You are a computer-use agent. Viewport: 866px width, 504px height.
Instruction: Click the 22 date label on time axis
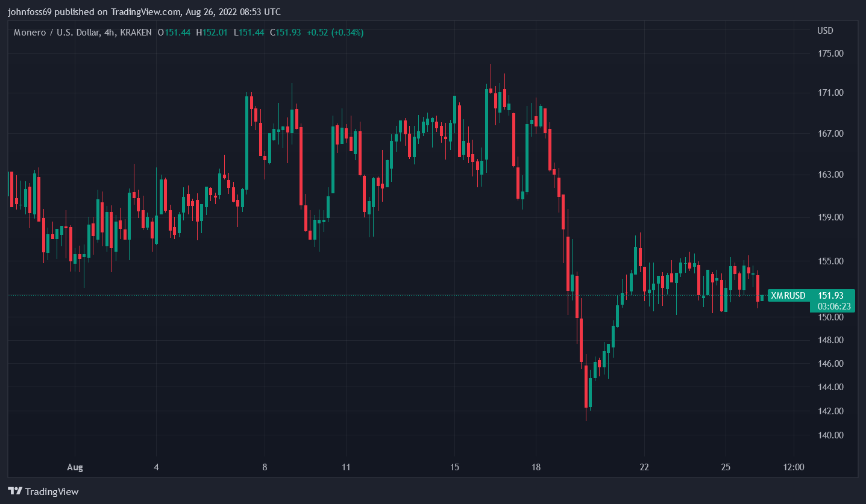coord(644,467)
